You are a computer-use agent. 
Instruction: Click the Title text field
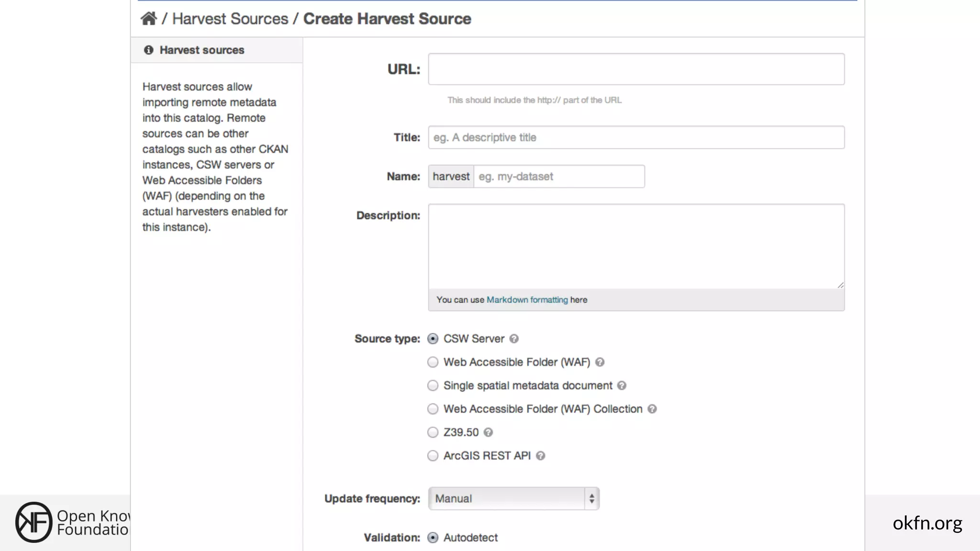point(636,138)
